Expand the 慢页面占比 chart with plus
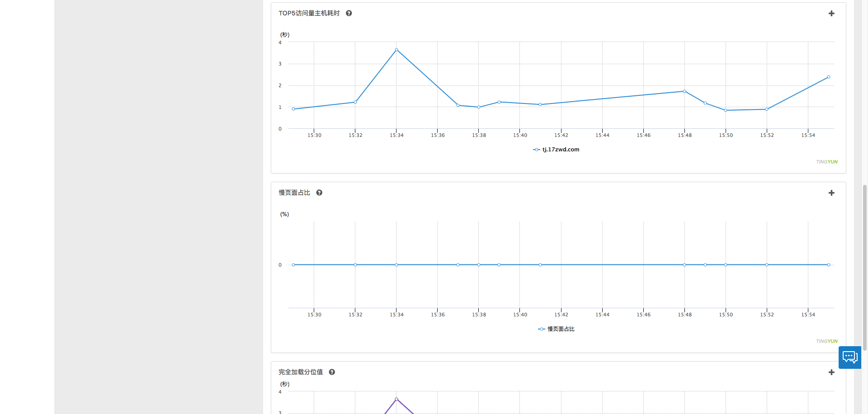Viewport: 868px width, 414px height. 831,193
